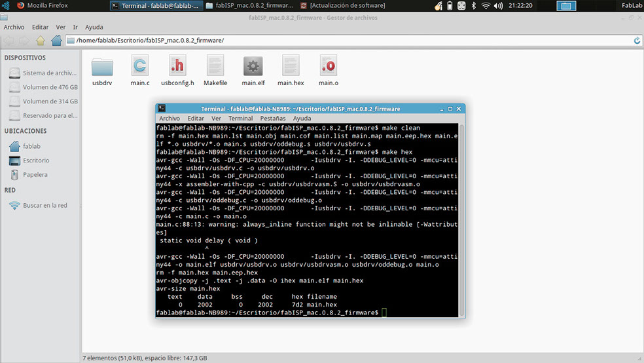The height and width of the screenshot is (363, 644).
Task: Go to fablab home in sidebar
Action: coord(26,146)
